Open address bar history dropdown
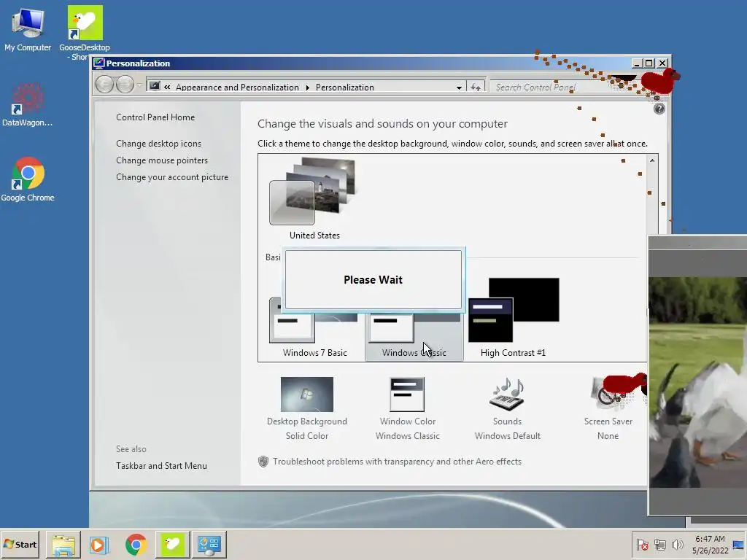The height and width of the screenshot is (560, 747). pos(459,87)
